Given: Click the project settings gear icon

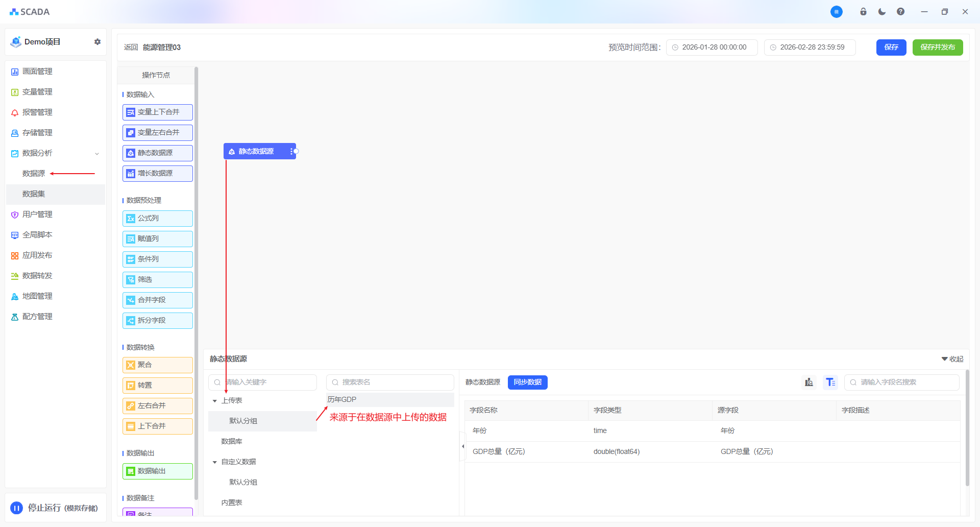Looking at the screenshot, I should (97, 42).
